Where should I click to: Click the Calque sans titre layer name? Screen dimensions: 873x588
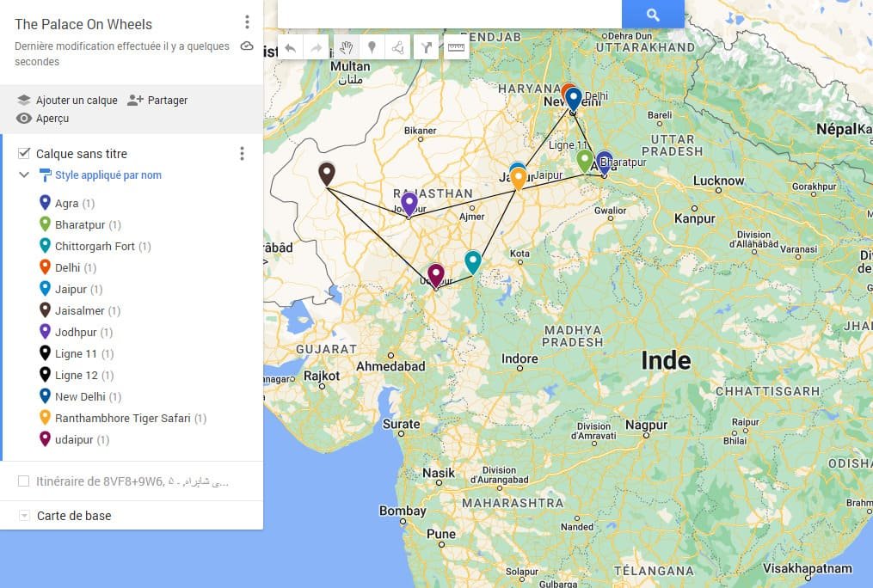(x=82, y=154)
